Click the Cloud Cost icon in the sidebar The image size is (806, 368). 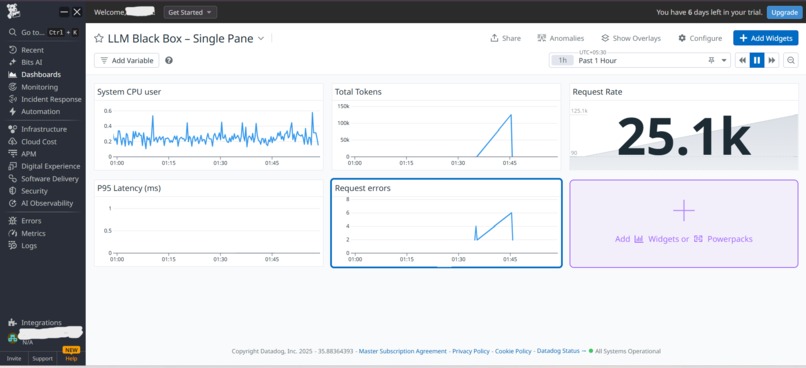[x=12, y=141]
